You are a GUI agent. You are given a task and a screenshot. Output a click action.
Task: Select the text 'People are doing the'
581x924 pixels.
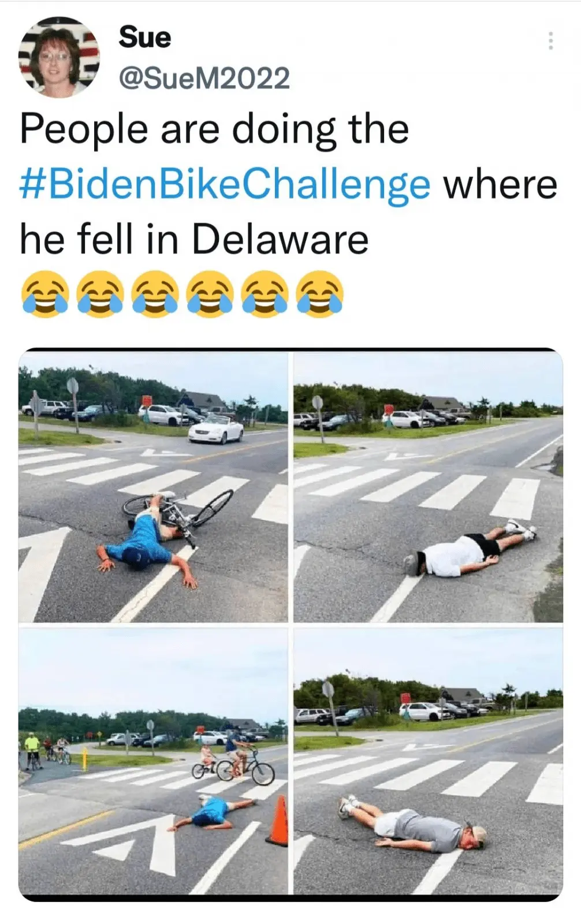pyautogui.click(x=214, y=129)
